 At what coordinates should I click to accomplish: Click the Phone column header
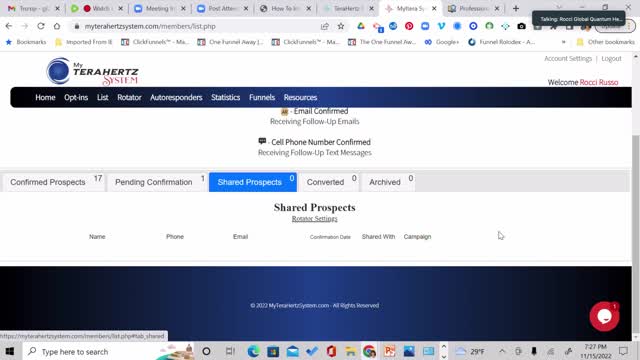tap(175, 237)
